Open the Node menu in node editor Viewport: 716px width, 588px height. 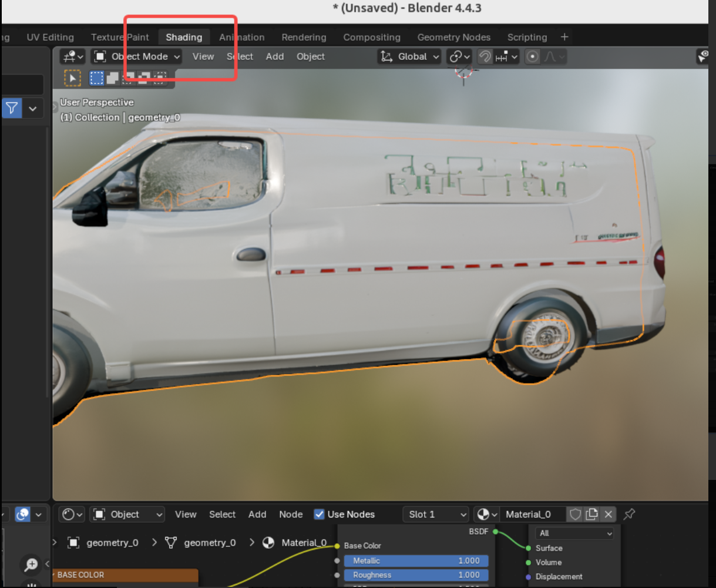[x=291, y=515]
